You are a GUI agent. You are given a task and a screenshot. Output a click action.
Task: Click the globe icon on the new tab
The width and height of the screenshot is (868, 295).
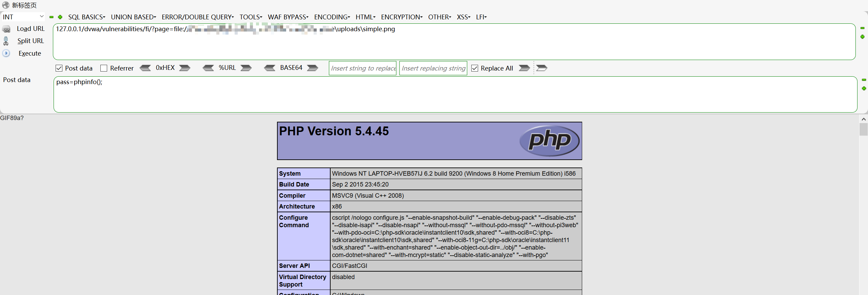pos(6,5)
